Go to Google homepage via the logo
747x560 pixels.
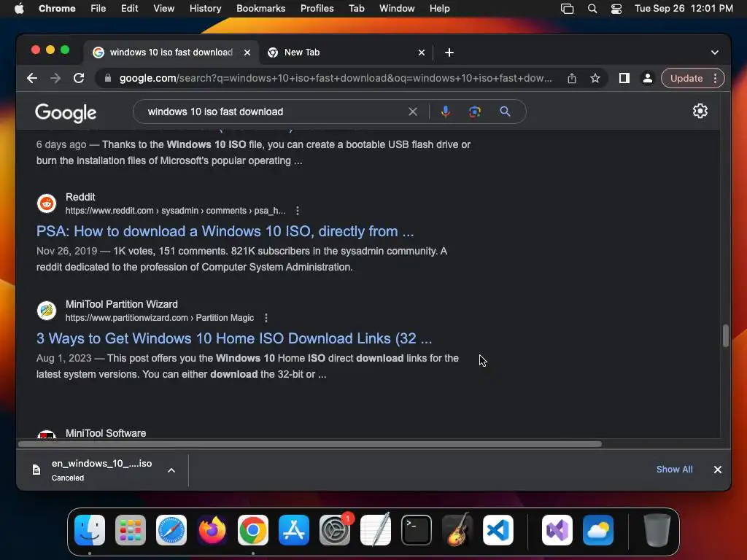(x=66, y=113)
